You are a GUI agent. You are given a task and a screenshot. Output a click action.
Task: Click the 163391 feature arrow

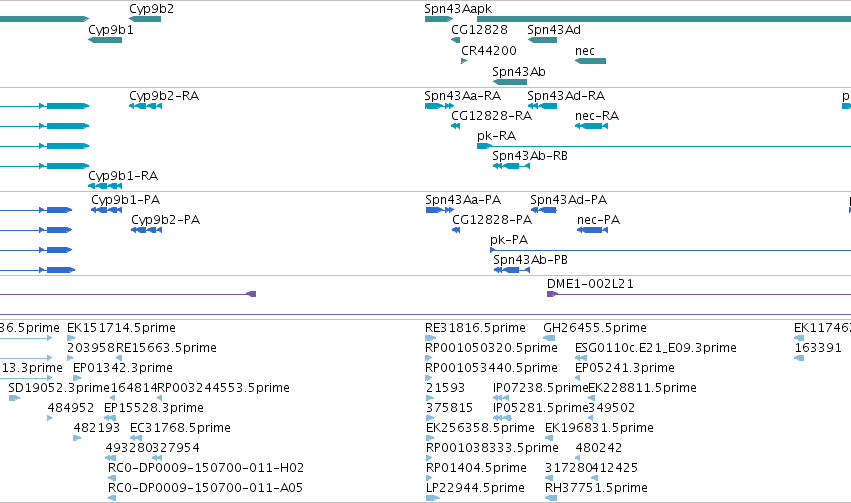tap(799, 358)
